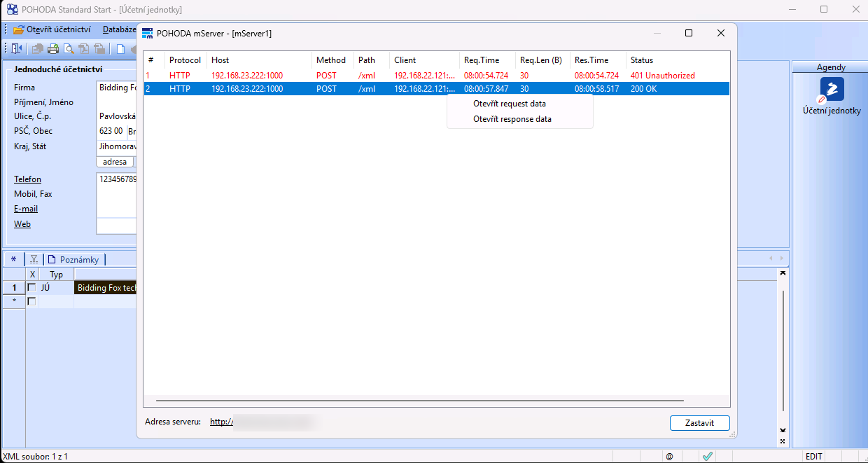Tick the checkbox in the new row
The image size is (868, 463).
click(31, 301)
